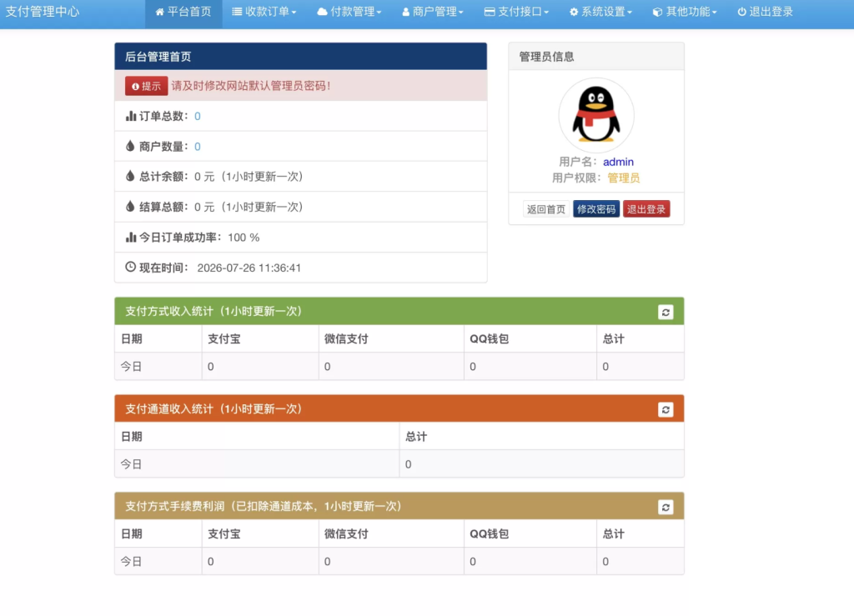
Task: Click the QQ penguin admin avatar
Action: pyautogui.click(x=595, y=115)
